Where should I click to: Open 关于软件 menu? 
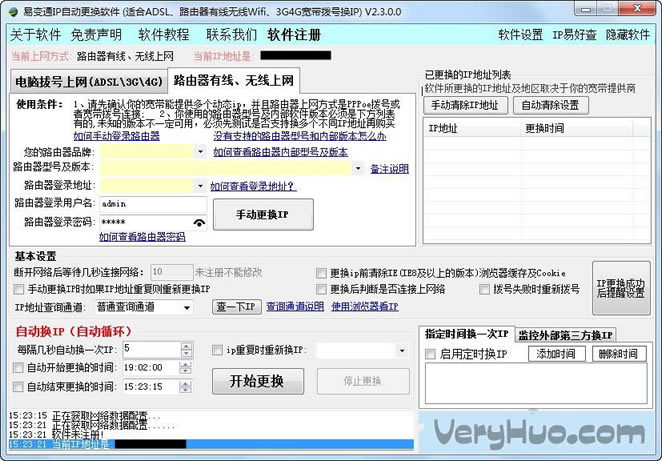pyautogui.click(x=35, y=35)
